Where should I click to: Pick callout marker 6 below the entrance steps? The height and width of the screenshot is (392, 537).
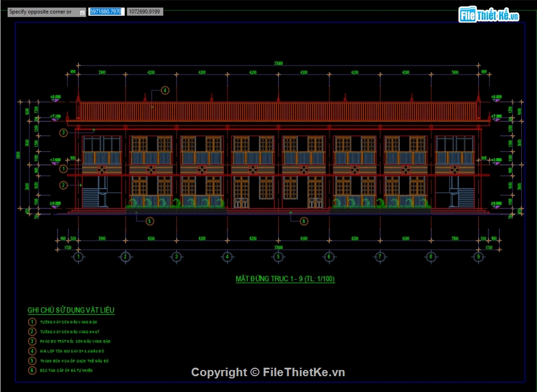304,221
